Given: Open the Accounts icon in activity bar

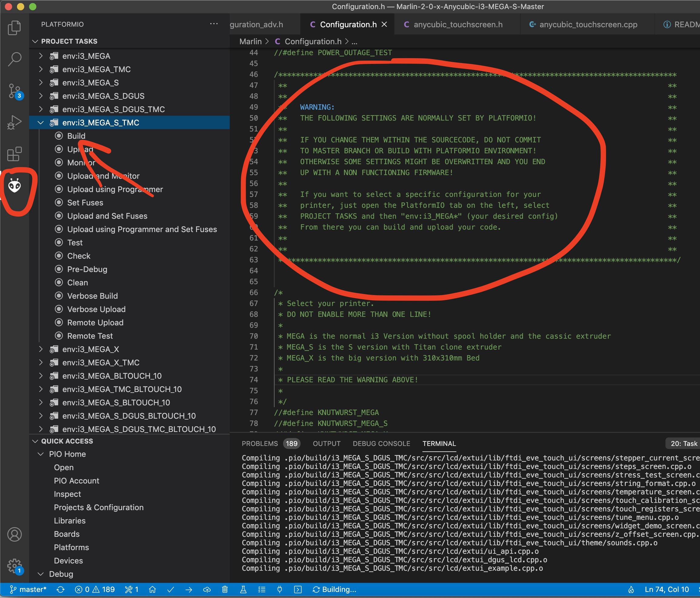Looking at the screenshot, I should (14, 534).
